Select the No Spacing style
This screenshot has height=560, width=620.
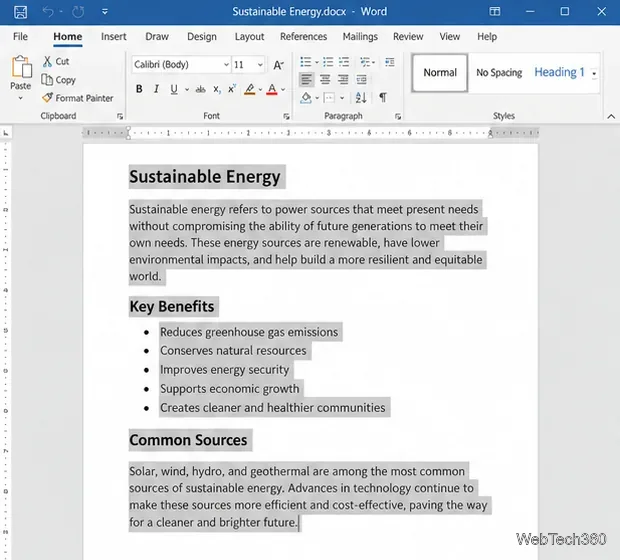coord(499,73)
